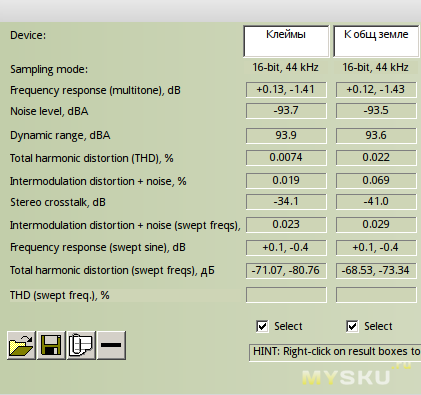The image size is (421, 395).
Task: Click the minus remove-results icon
Action: point(111,345)
